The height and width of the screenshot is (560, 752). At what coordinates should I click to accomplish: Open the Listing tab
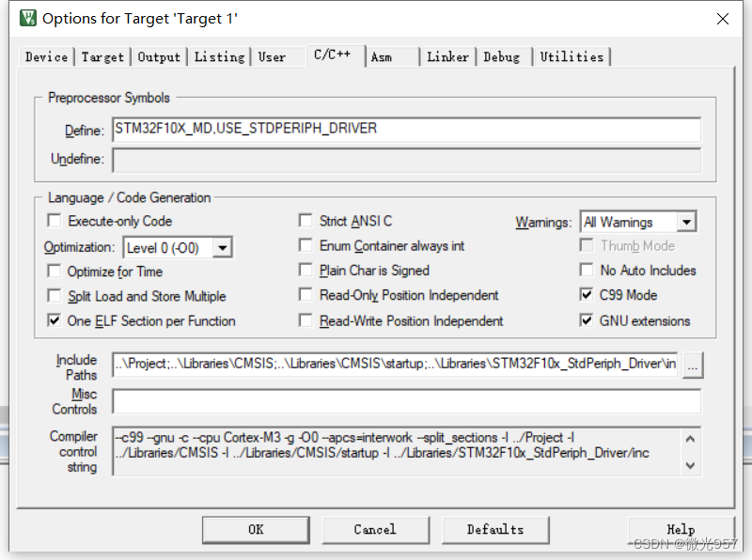[x=219, y=57]
